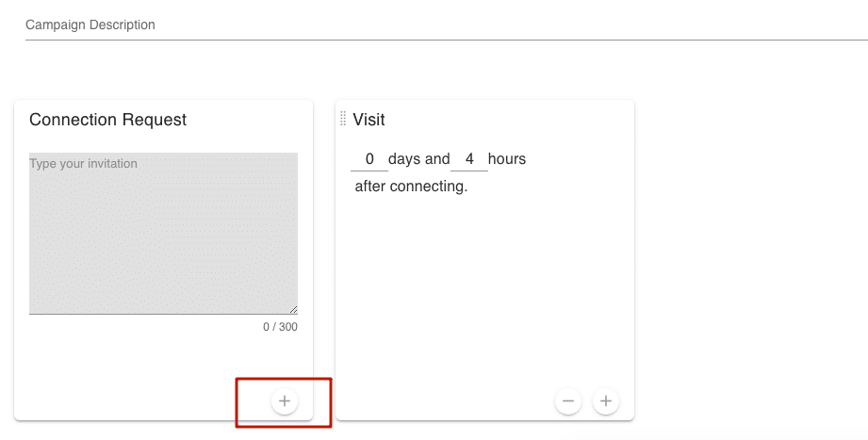Click empty page area right of Visit card

coord(750,260)
